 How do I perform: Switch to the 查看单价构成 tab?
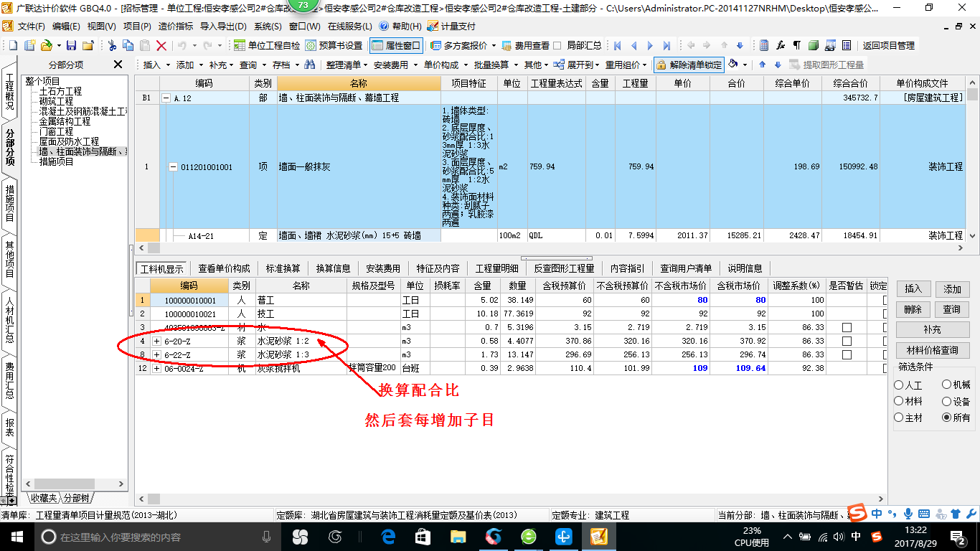point(224,268)
